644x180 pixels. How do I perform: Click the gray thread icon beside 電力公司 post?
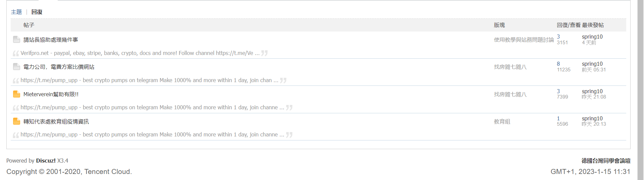coord(16,67)
